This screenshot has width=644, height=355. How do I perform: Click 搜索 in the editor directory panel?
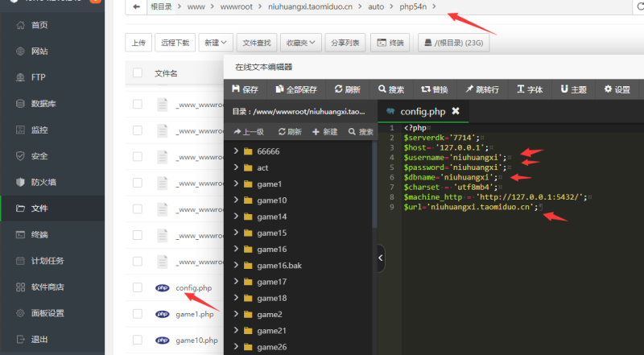pos(361,132)
